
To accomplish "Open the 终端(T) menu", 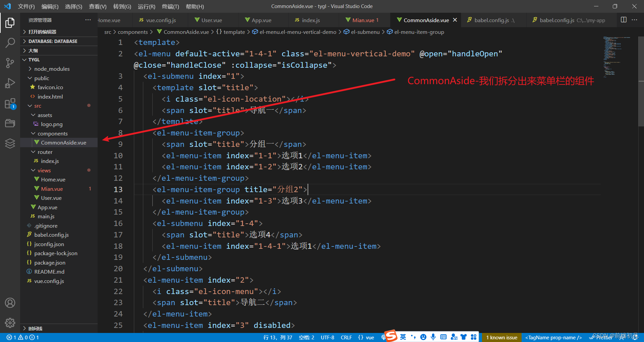I will (170, 6).
